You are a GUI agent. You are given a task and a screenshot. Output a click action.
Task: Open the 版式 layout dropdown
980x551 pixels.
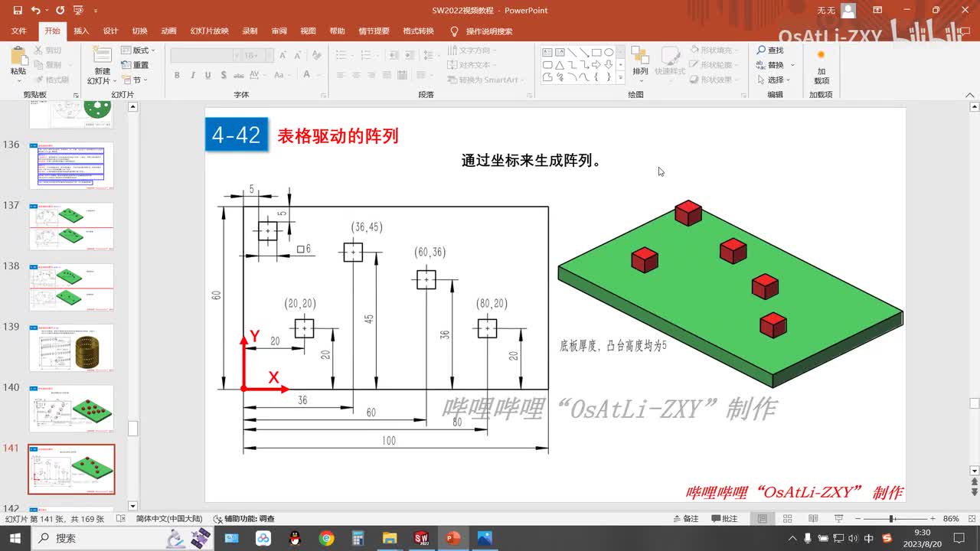click(x=138, y=51)
